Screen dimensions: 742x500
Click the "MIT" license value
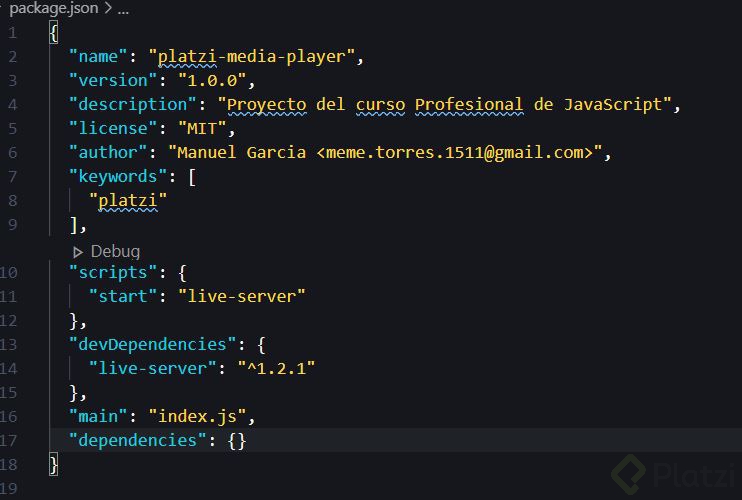203,129
